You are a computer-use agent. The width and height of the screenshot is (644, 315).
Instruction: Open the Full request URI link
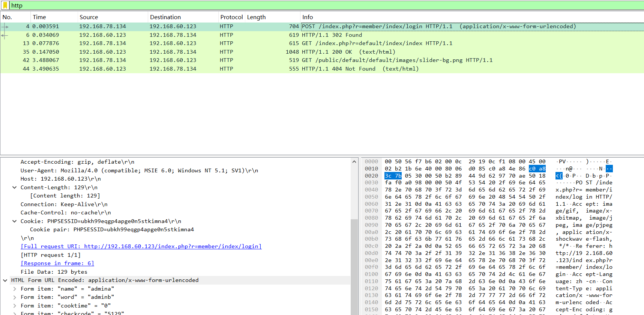pos(141,246)
